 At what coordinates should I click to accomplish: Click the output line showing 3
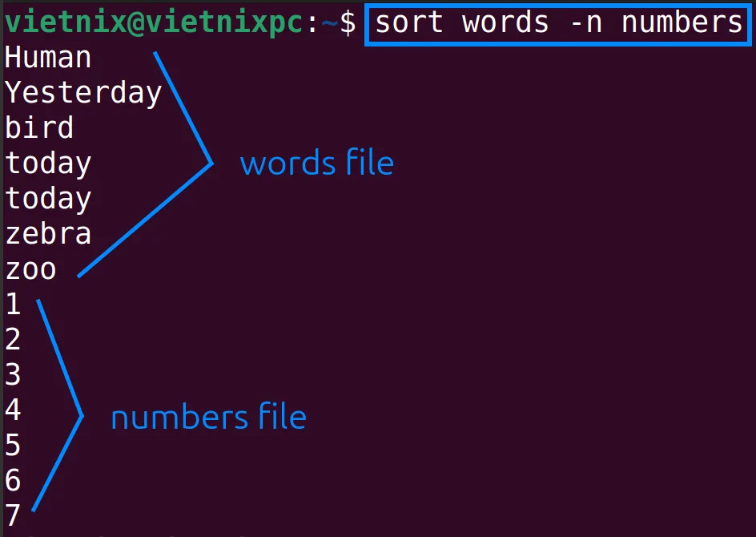click(13, 374)
